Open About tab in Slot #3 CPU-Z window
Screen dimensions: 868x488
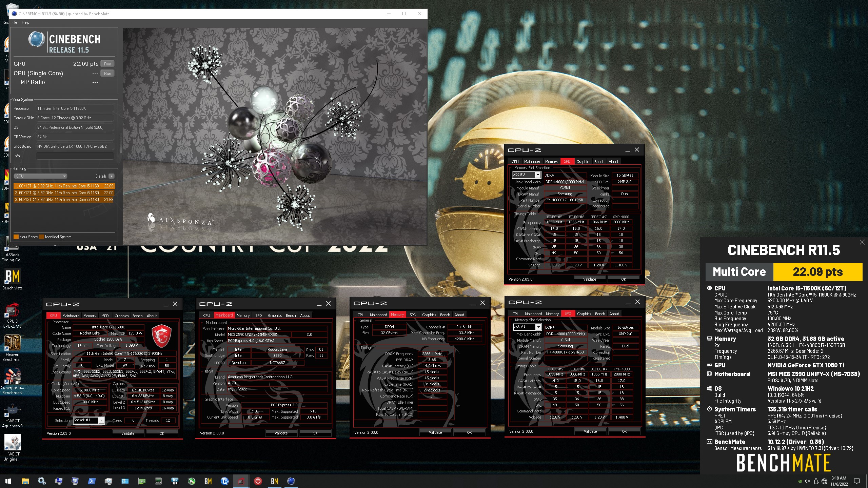[613, 162]
